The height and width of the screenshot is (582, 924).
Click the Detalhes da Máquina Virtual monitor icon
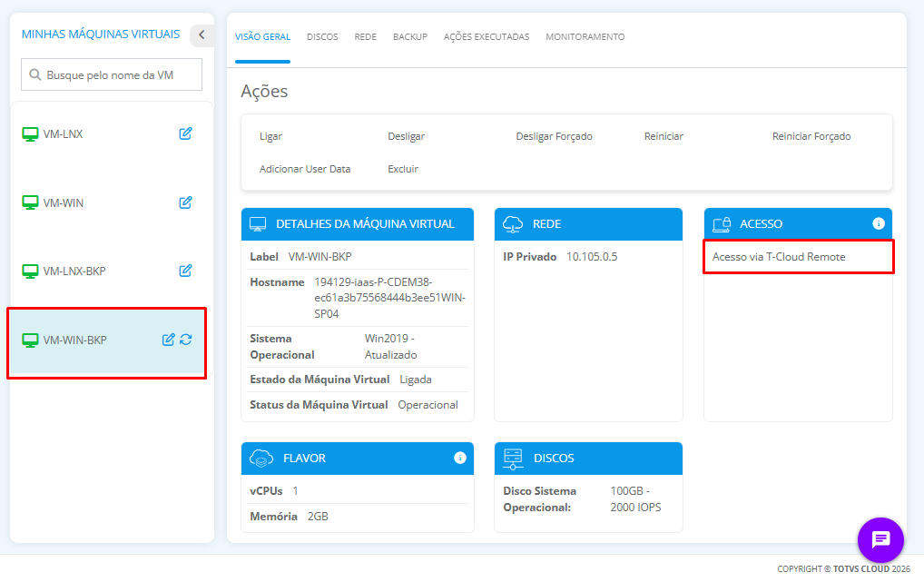258,224
